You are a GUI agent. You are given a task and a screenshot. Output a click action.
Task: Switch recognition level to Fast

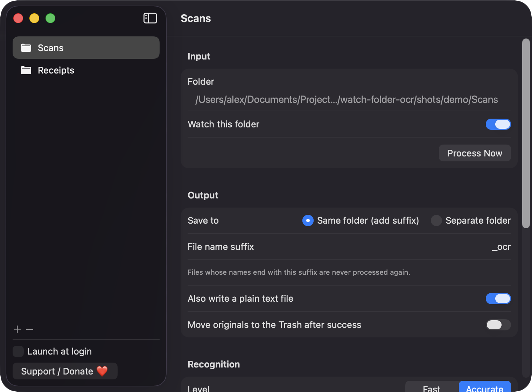coord(432,387)
